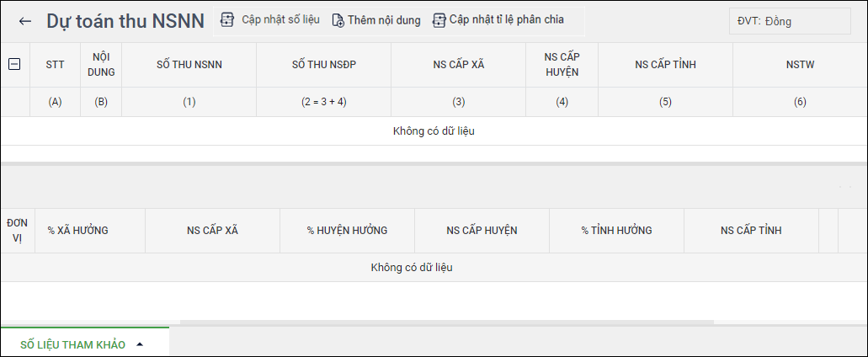Click the Cập nhật số liệu icon

[226, 19]
